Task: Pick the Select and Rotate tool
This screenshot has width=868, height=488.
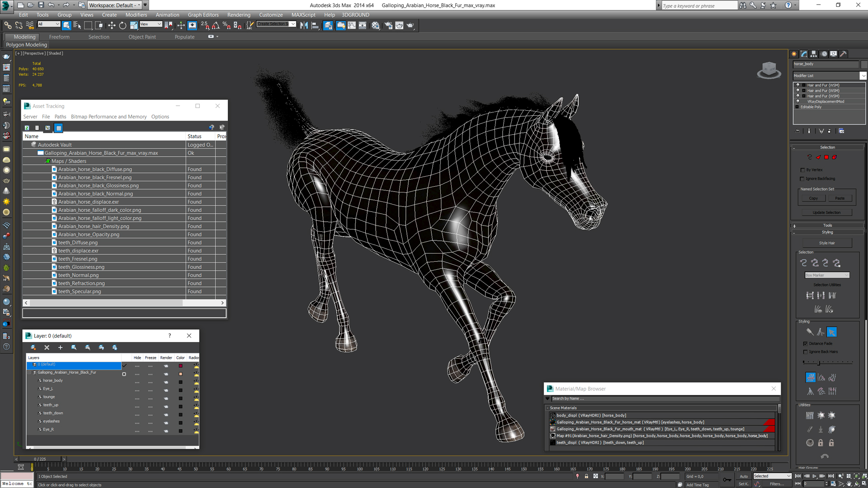Action: [123, 25]
